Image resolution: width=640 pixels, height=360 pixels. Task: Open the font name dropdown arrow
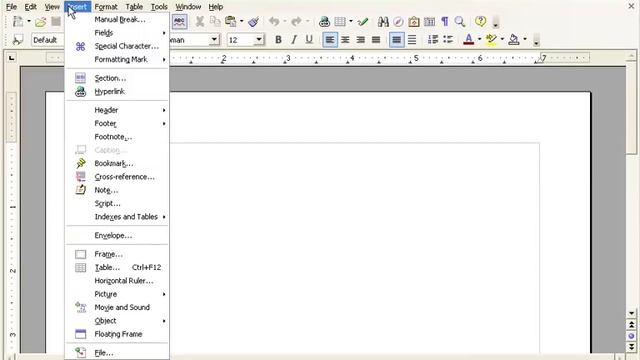(x=214, y=40)
